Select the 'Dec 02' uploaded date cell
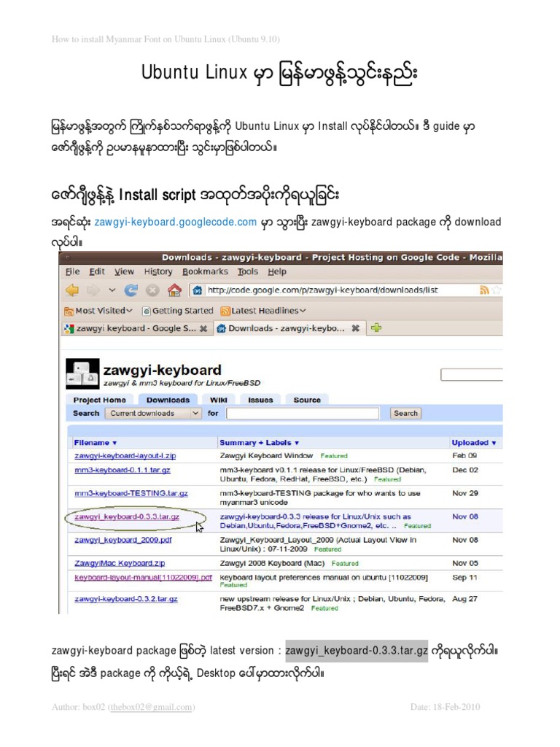This screenshot has width=560, height=747. pyautogui.click(x=464, y=470)
